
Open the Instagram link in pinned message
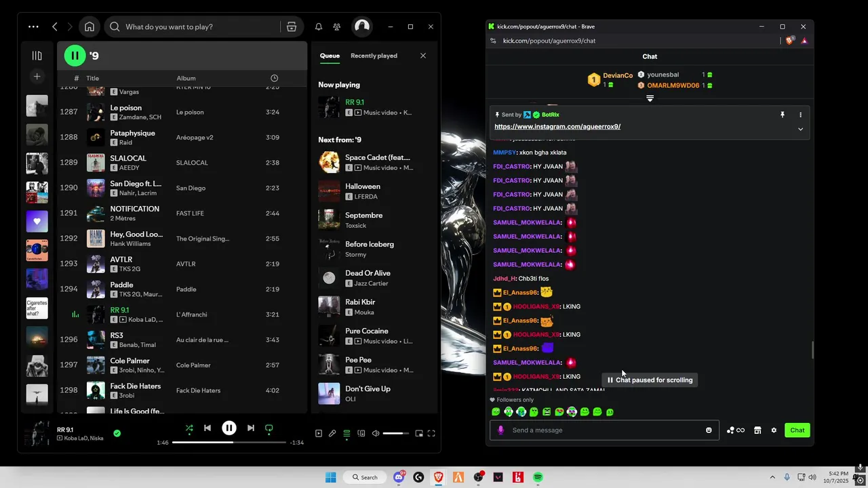tap(557, 127)
